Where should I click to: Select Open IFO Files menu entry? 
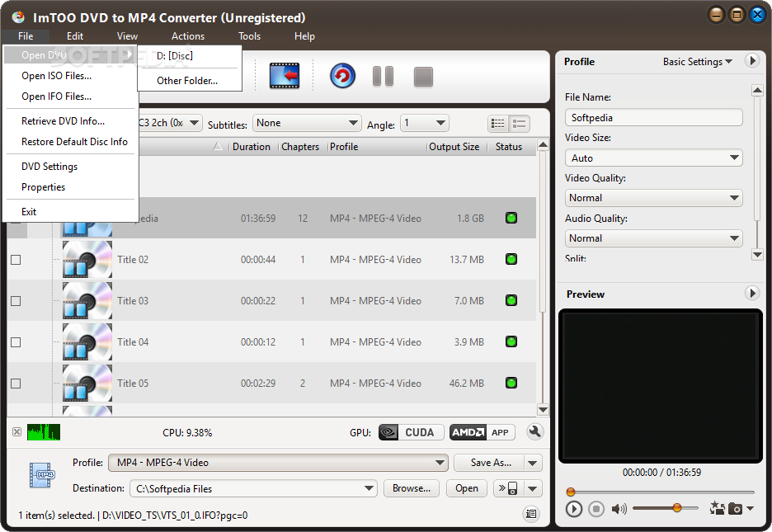click(70, 97)
